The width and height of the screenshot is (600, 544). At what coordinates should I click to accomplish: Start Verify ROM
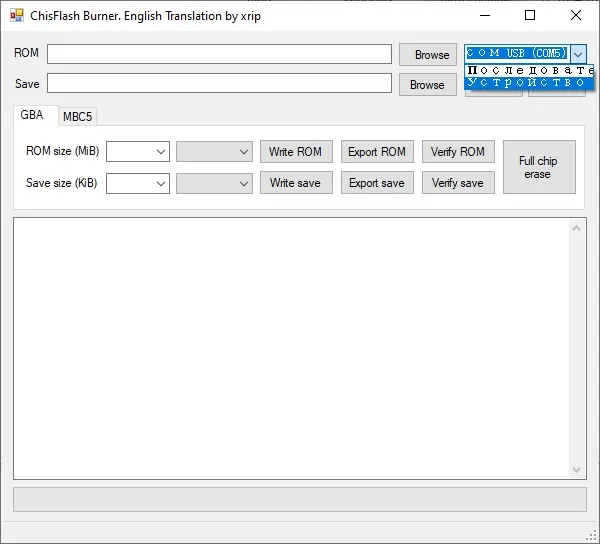click(x=458, y=152)
